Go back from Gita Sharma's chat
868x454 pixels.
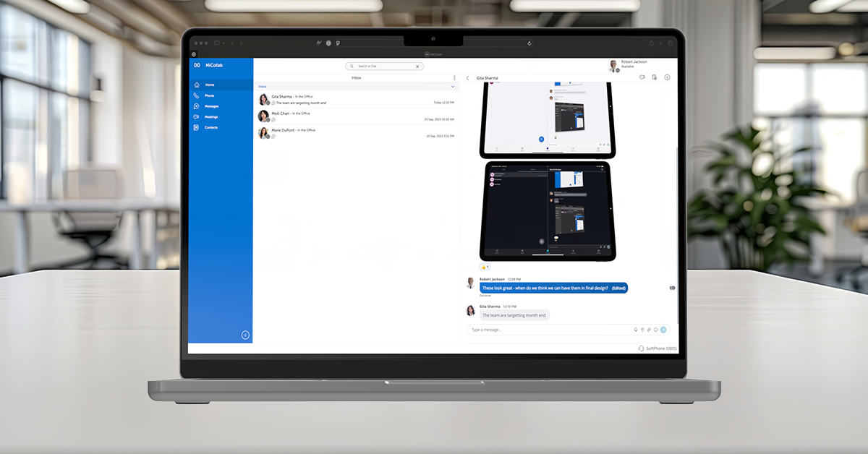click(468, 78)
